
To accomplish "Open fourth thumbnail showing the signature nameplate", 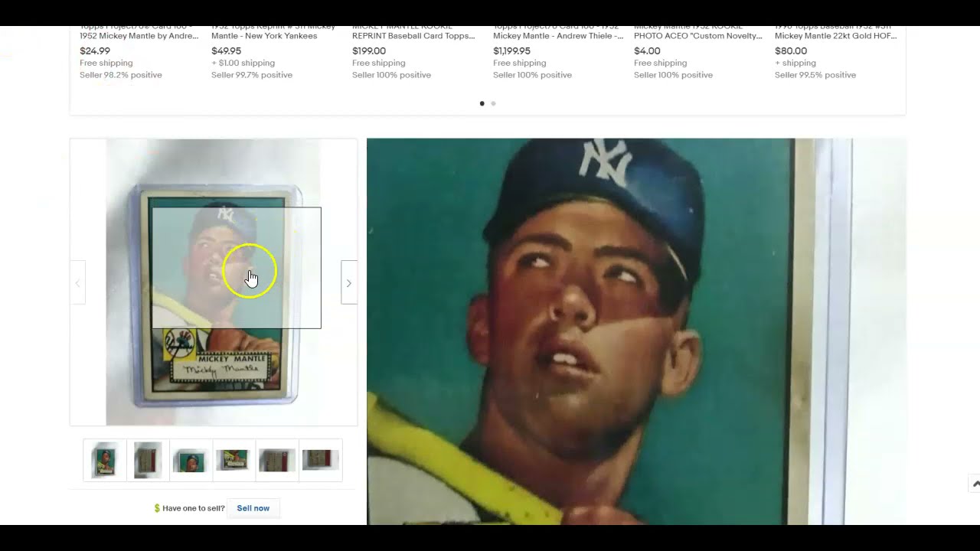I will coord(234,460).
